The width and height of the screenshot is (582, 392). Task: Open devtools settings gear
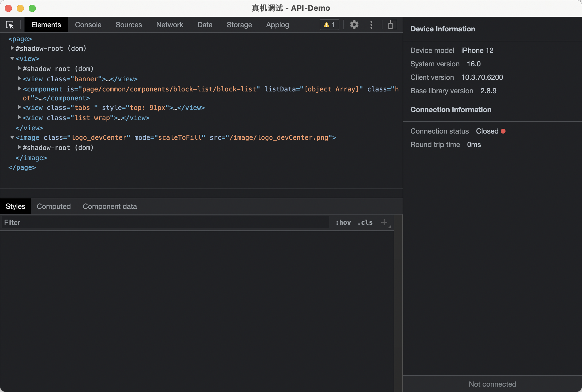tap(354, 24)
